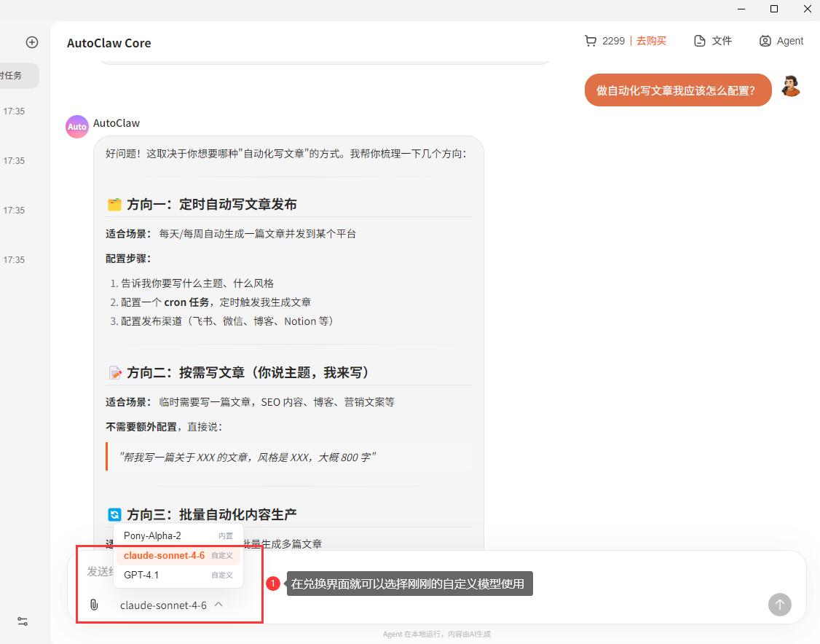Click the 2299 credits balance

613,41
